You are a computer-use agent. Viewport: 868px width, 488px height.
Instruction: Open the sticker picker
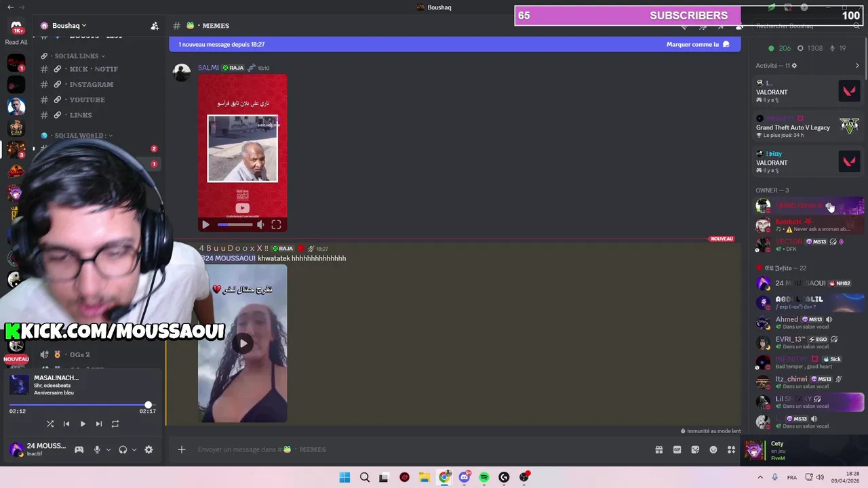pyautogui.click(x=695, y=449)
